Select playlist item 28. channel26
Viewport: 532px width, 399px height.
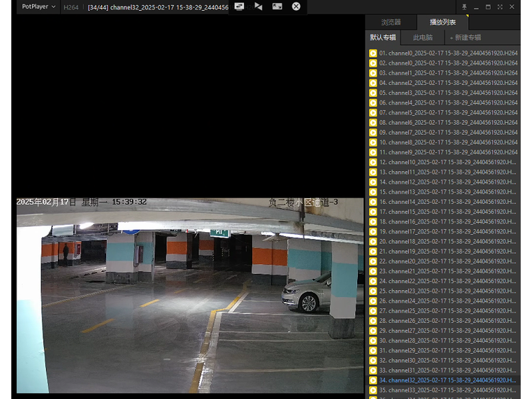pyautogui.click(x=443, y=321)
